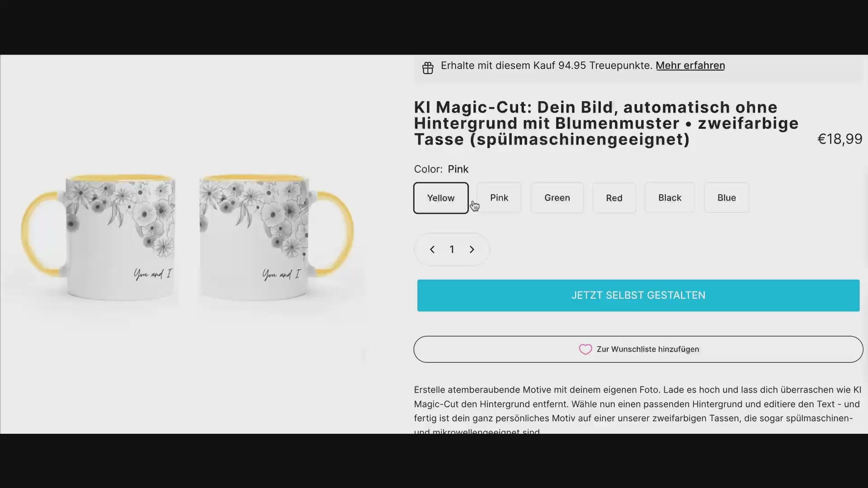This screenshot has height=488, width=868.
Task: Click the wishlist heart icon
Action: [585, 349]
